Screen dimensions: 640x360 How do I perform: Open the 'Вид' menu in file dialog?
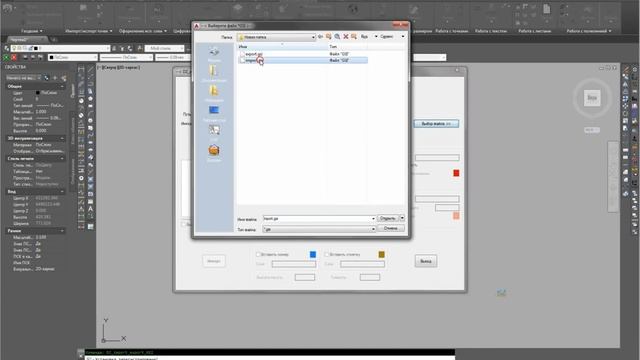(x=364, y=37)
